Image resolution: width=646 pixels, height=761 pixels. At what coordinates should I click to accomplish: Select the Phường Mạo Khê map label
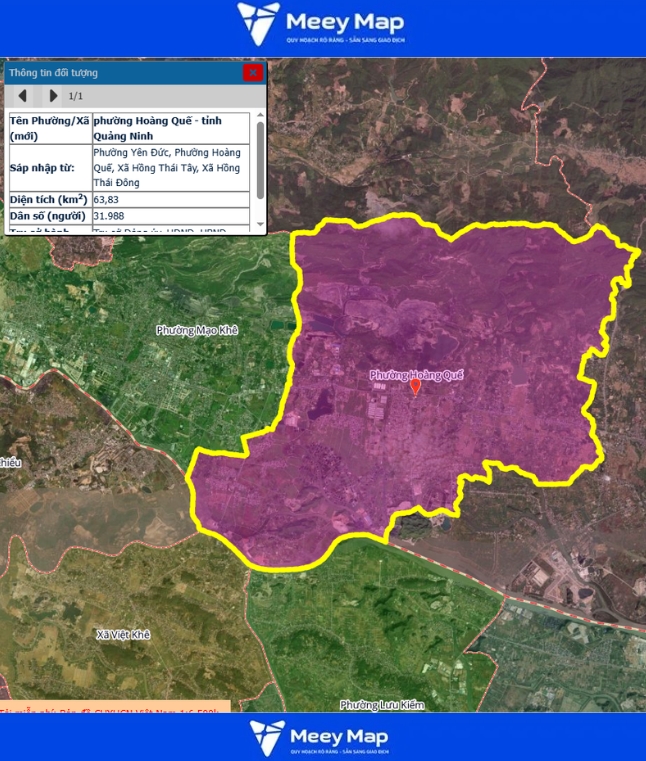click(x=197, y=330)
